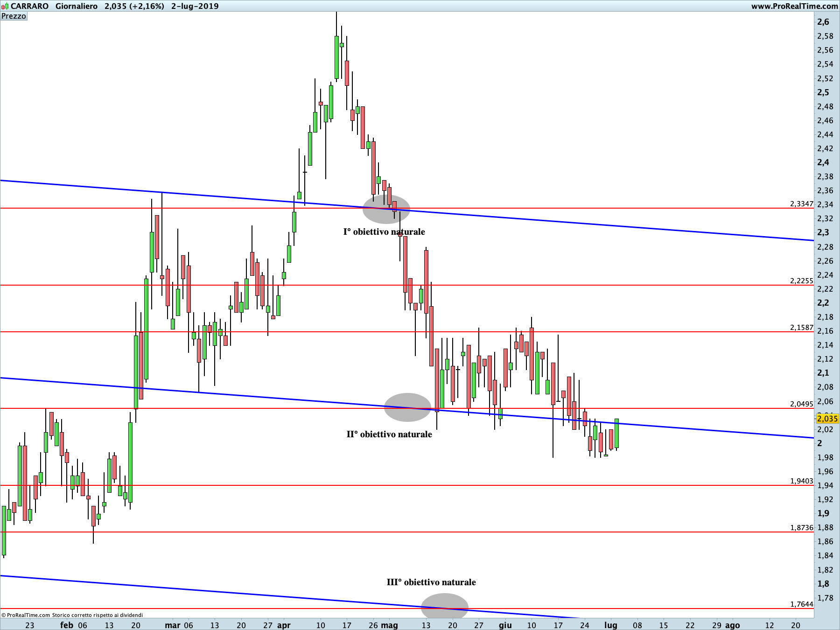Image resolution: width=840 pixels, height=630 pixels.
Task: Click the giu label on time axis
Action: click(x=505, y=625)
